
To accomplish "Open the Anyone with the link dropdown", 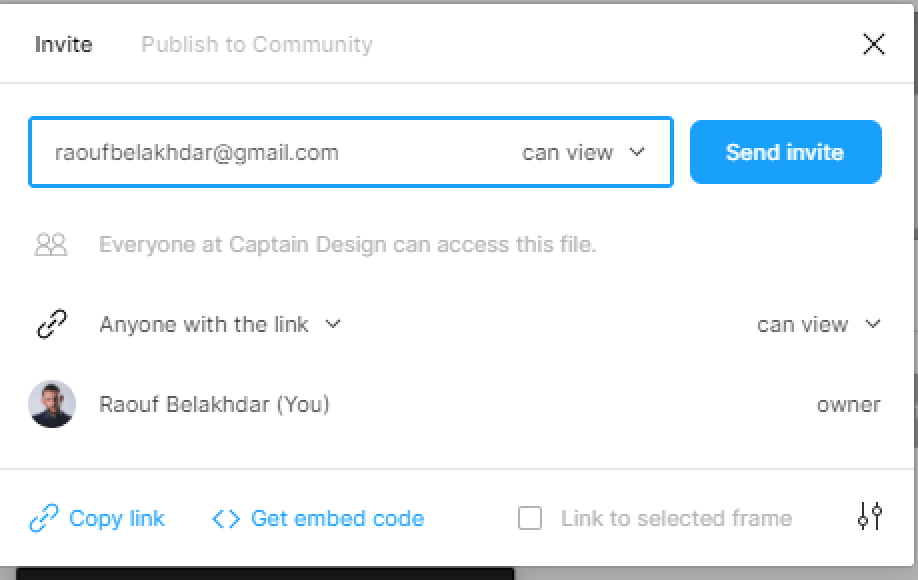I will point(220,324).
